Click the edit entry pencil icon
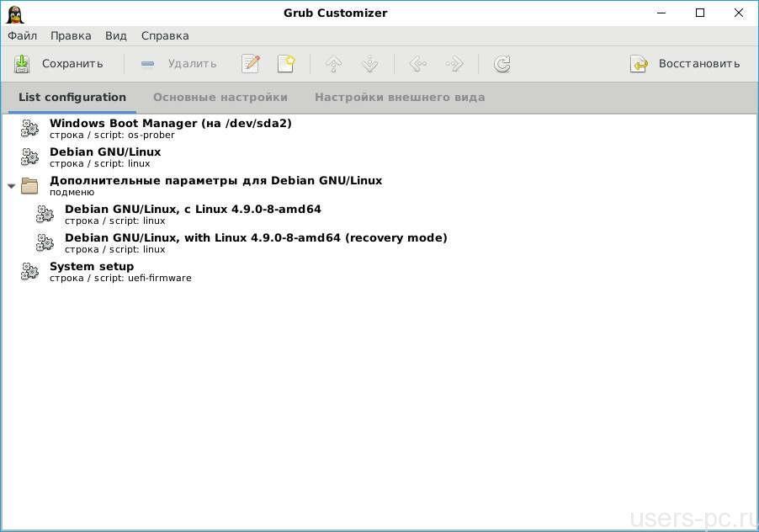 pyautogui.click(x=251, y=64)
